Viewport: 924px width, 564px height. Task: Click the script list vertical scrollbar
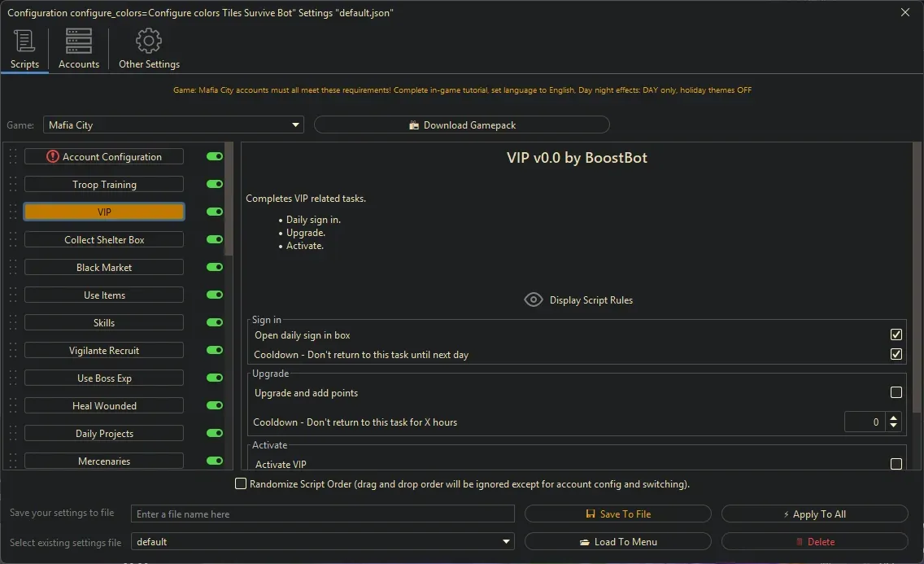pos(229,203)
